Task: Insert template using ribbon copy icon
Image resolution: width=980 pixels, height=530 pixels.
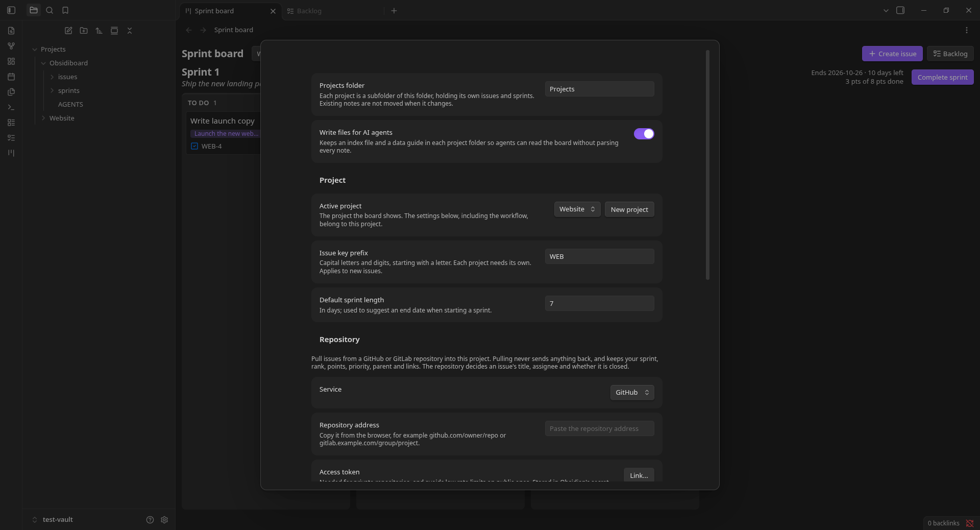Action: point(11,92)
